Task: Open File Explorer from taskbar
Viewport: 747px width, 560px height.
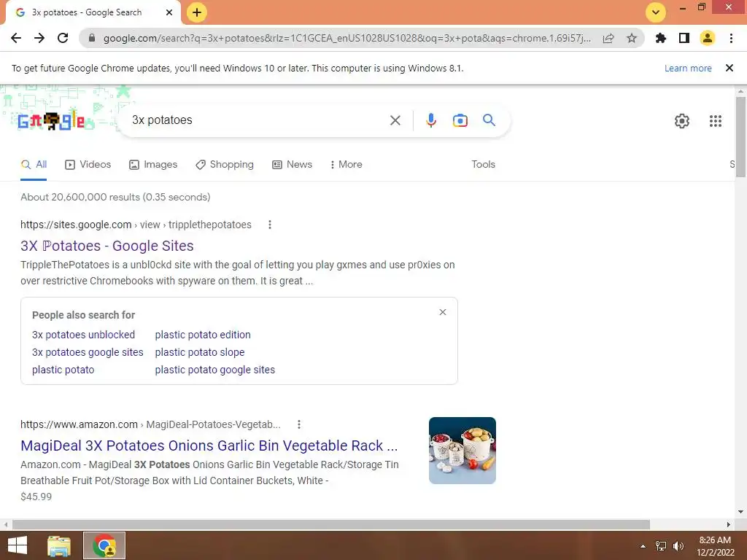Action: (59, 545)
